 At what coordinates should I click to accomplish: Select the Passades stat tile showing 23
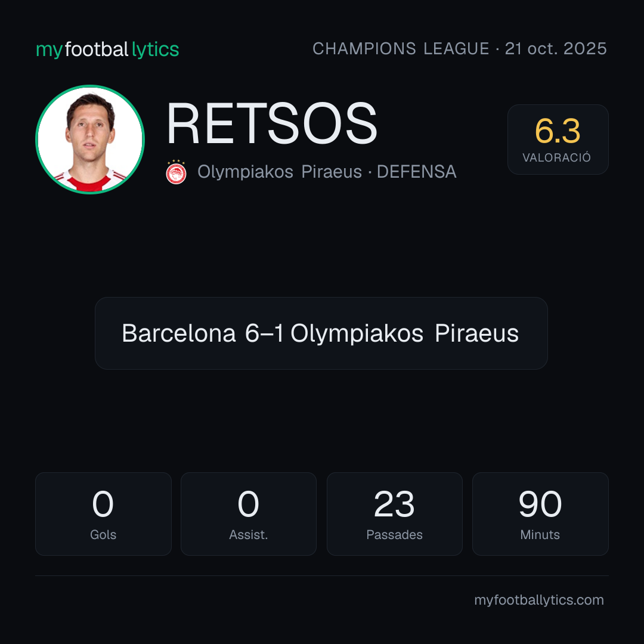coord(394,514)
